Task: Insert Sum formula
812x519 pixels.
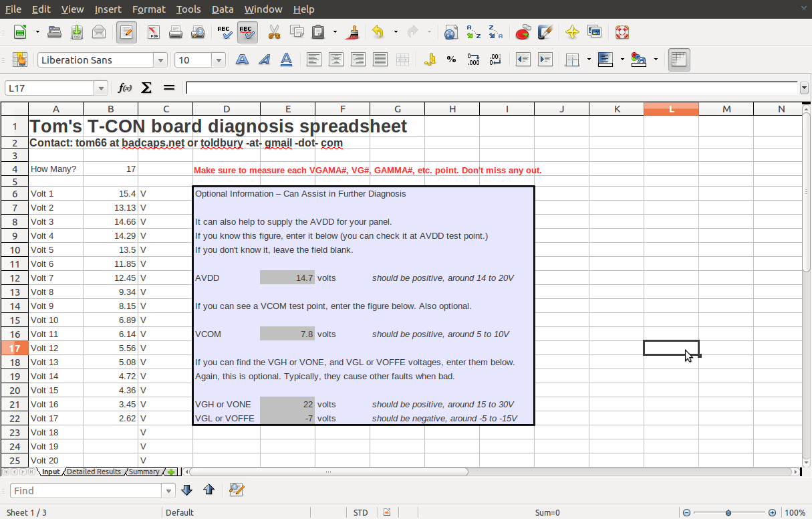Action: [146, 88]
